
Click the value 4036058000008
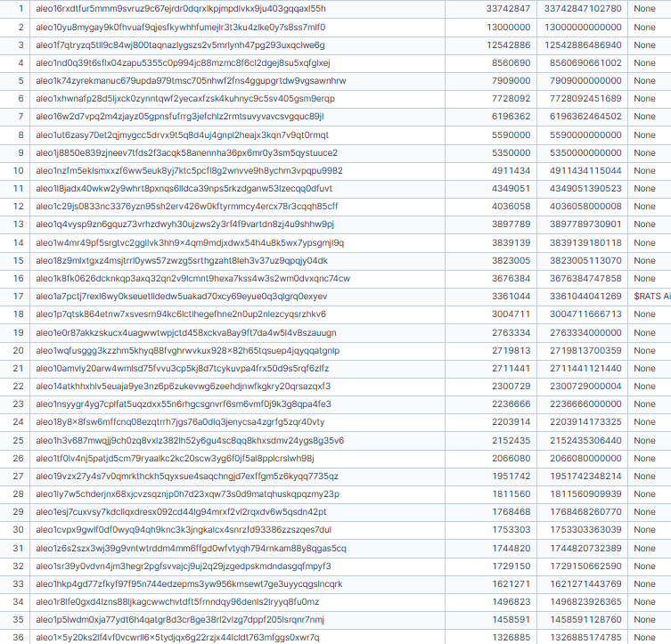(x=585, y=207)
